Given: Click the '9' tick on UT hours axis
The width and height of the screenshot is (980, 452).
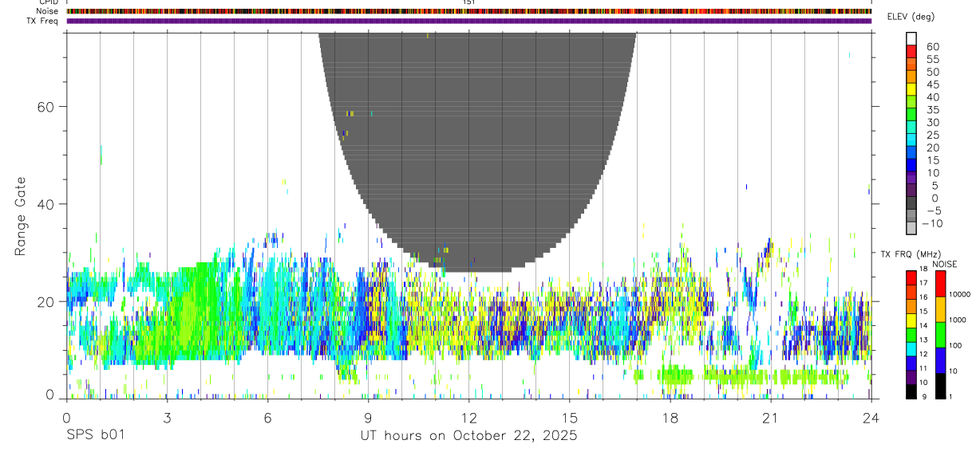Looking at the screenshot, I should click(368, 419).
